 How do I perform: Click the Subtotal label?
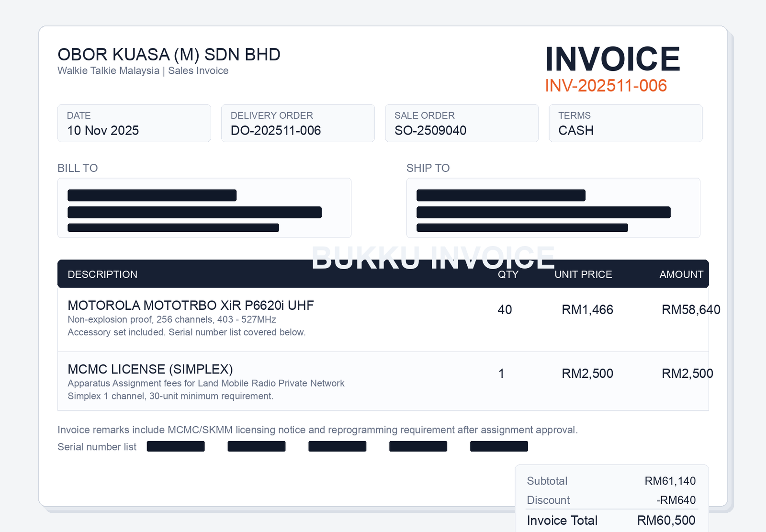pyautogui.click(x=547, y=481)
